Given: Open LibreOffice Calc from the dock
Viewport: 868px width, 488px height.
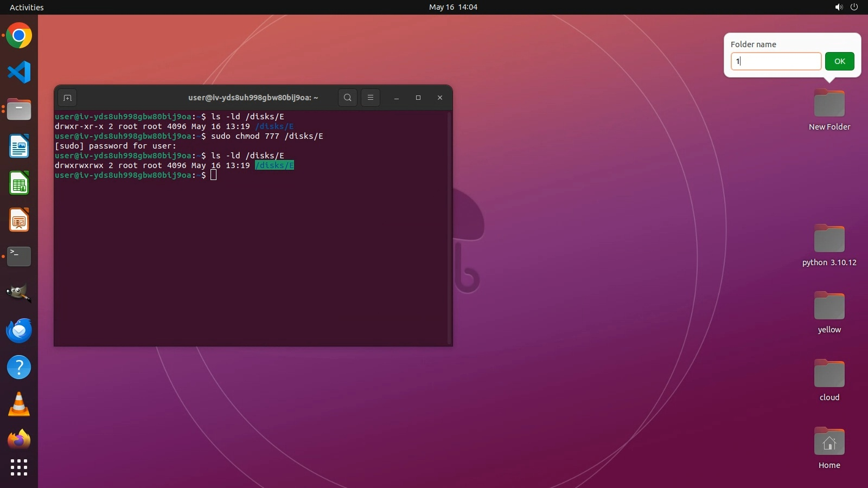Looking at the screenshot, I should pos(19,183).
